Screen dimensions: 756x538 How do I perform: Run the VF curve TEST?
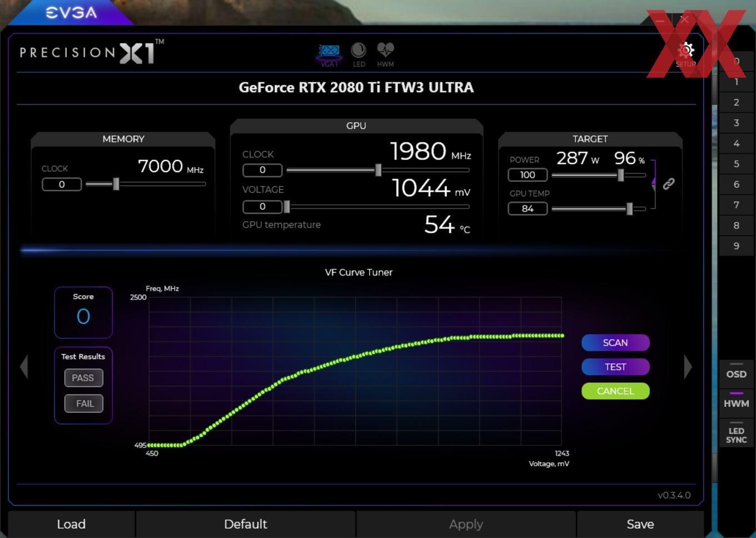click(x=615, y=367)
